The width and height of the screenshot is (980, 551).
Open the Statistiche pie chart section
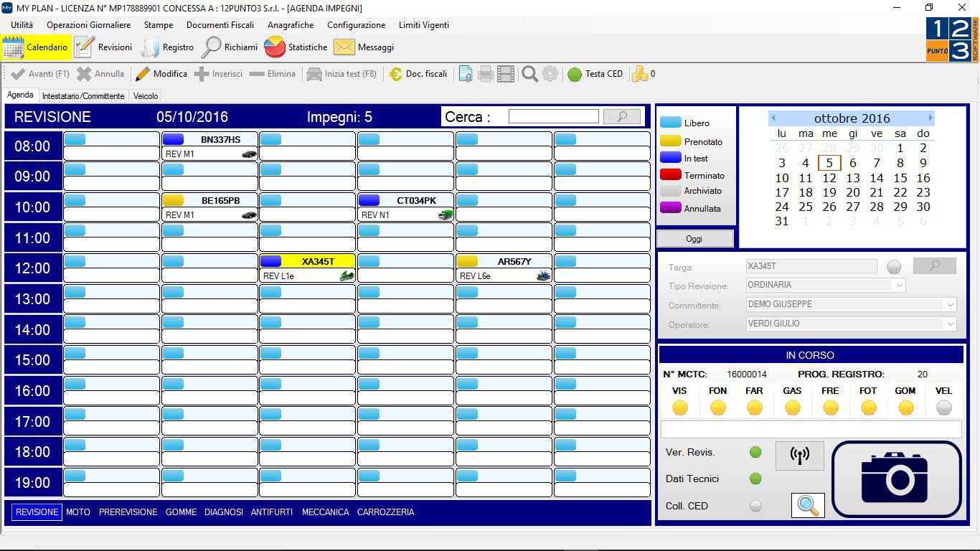point(296,47)
